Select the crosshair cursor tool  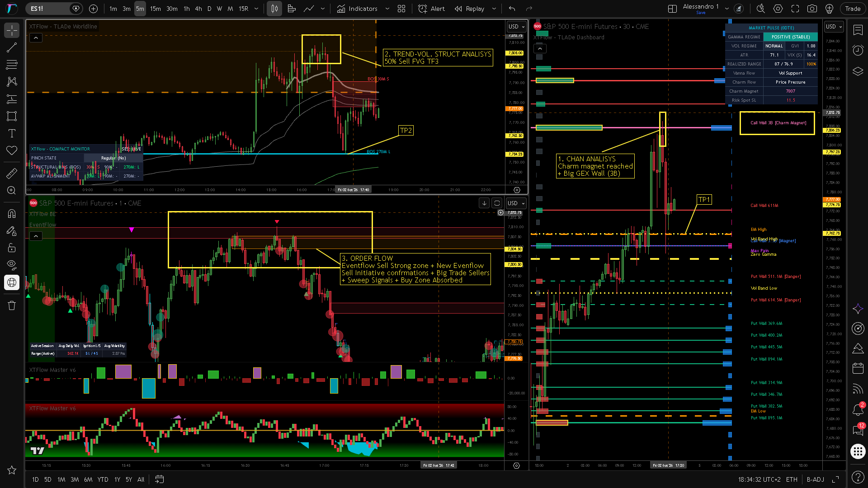click(x=12, y=30)
